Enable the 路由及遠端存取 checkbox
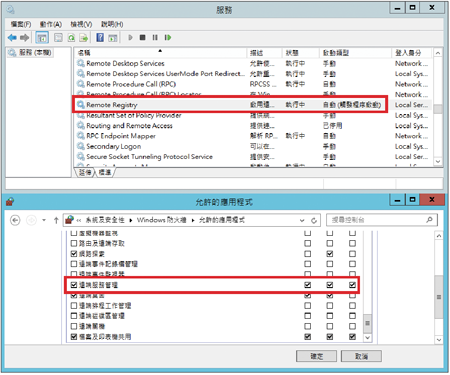450x375 pixels. tap(74, 243)
